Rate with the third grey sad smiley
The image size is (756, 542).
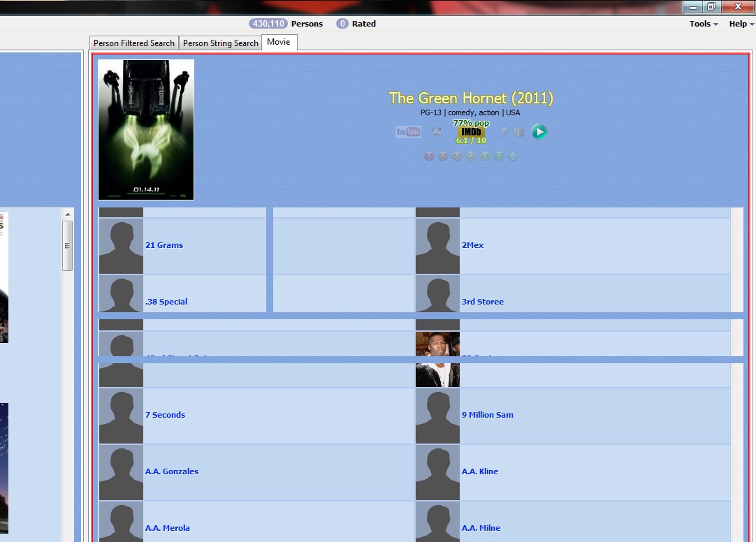pyautogui.click(x=456, y=156)
